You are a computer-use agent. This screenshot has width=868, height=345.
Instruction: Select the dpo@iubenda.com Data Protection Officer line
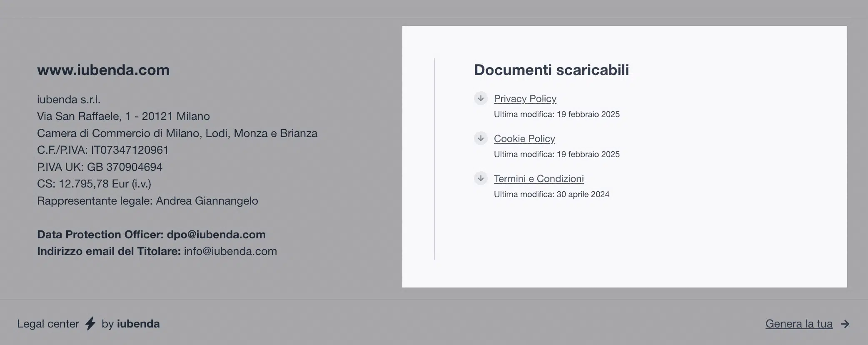[x=151, y=235]
